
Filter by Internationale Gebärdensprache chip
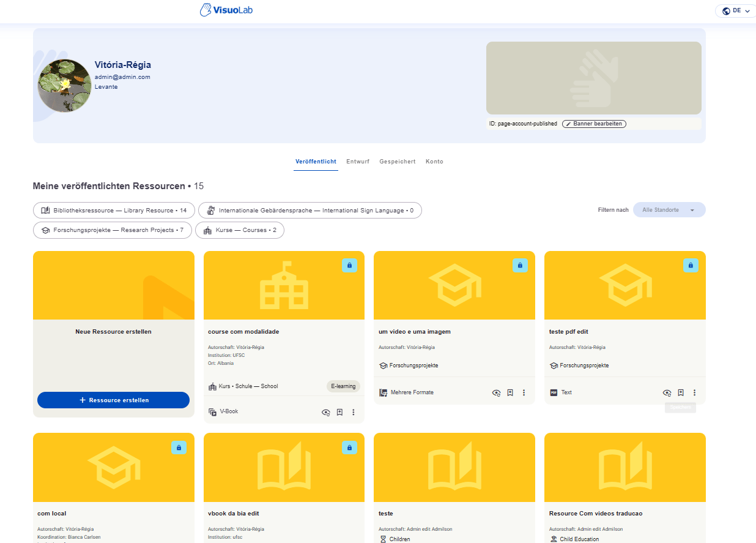310,210
